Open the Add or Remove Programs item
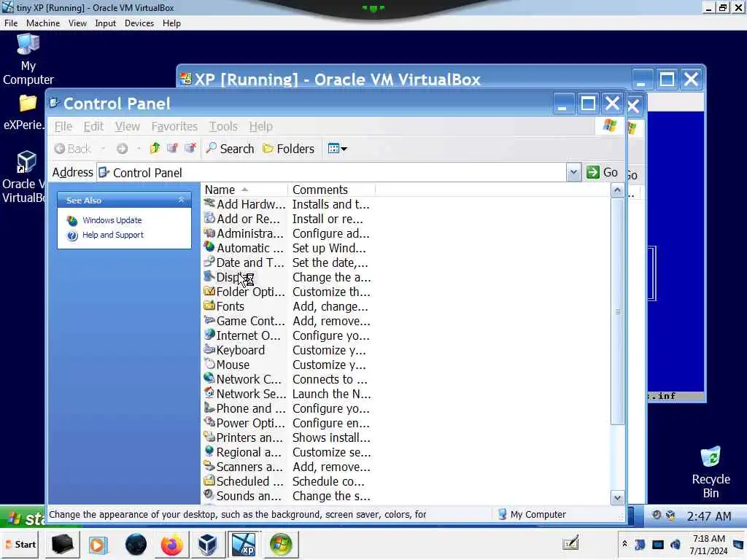Image resolution: width=747 pixels, height=560 pixels. pos(242,219)
